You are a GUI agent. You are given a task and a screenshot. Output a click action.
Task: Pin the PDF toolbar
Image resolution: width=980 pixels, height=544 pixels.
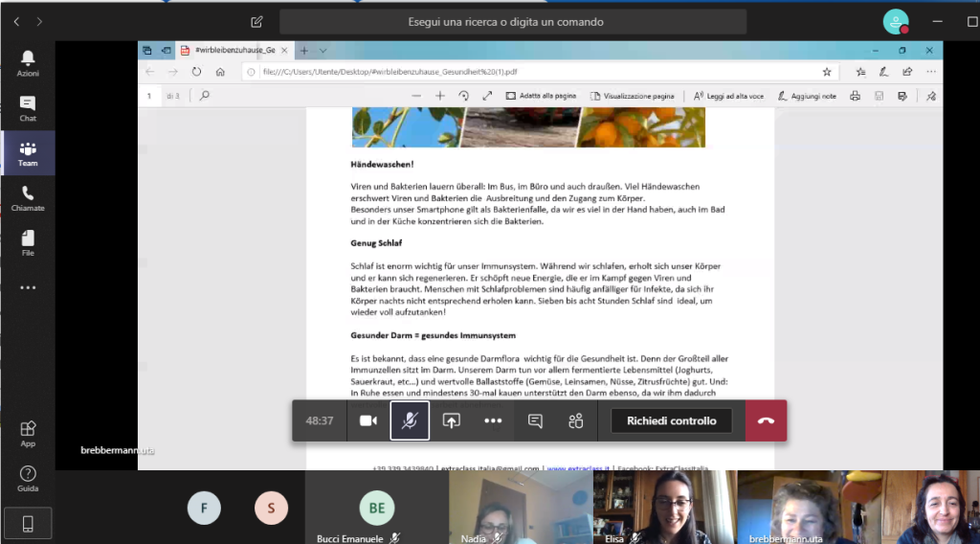coord(931,96)
